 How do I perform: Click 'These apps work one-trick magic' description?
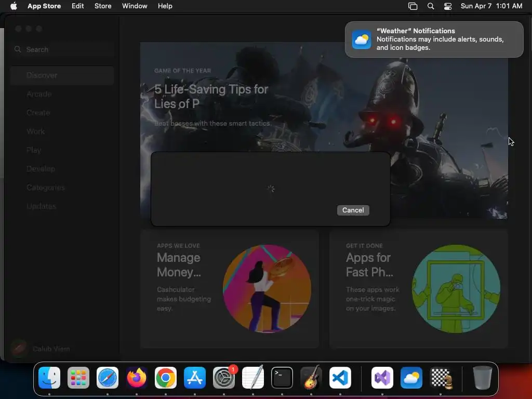coord(373,299)
